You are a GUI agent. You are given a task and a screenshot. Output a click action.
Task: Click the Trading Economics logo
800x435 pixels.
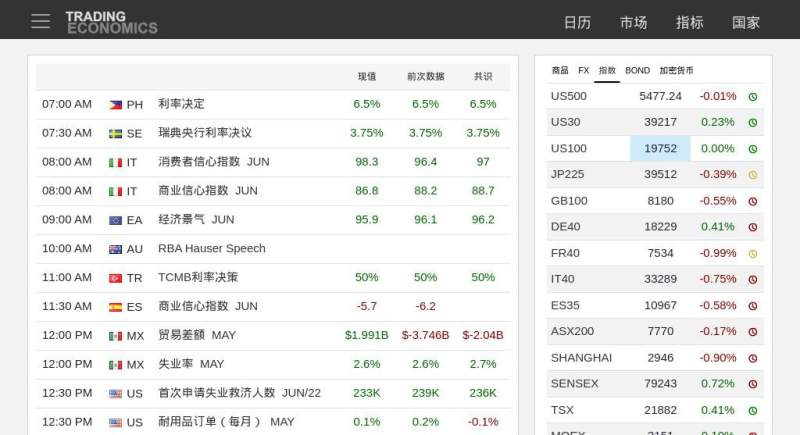click(111, 22)
